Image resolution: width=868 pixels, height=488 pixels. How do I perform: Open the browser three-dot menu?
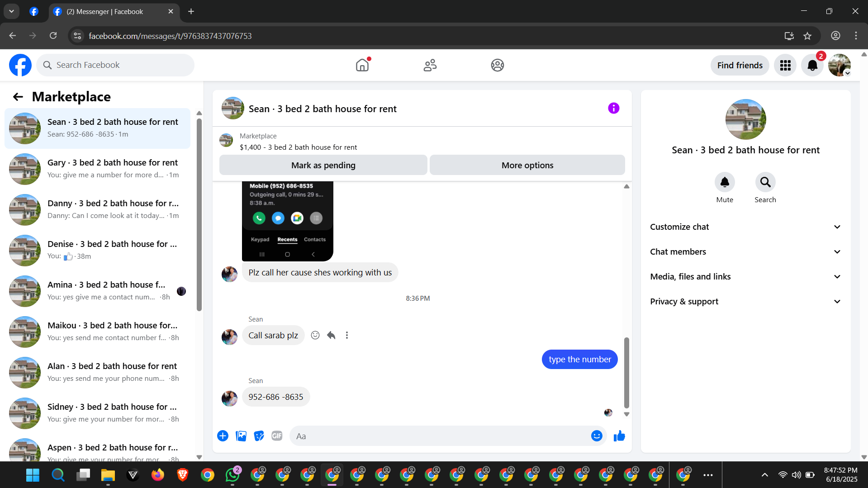click(x=856, y=36)
